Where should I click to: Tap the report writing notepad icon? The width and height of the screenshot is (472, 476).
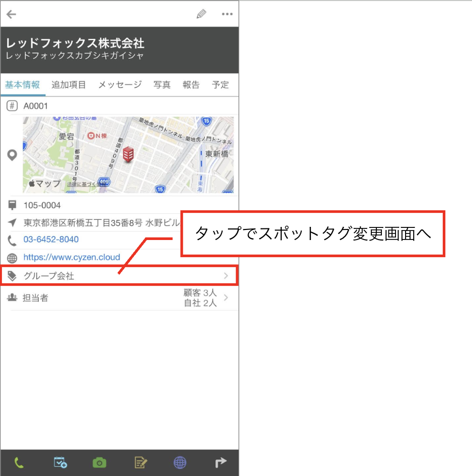pos(140,462)
